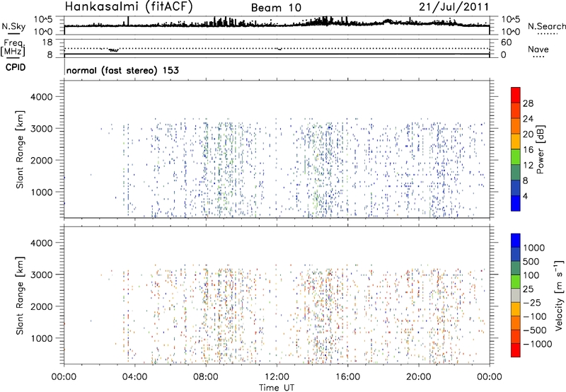This screenshot has width=566, height=392.
Task: Click the blue 1000 Velocity color band
Action: coord(516,241)
